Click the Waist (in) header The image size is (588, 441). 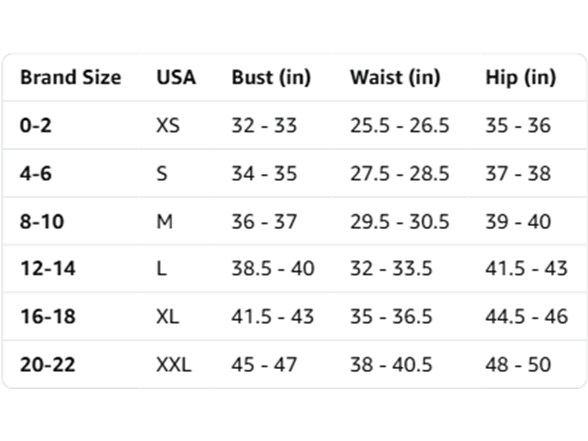(395, 77)
